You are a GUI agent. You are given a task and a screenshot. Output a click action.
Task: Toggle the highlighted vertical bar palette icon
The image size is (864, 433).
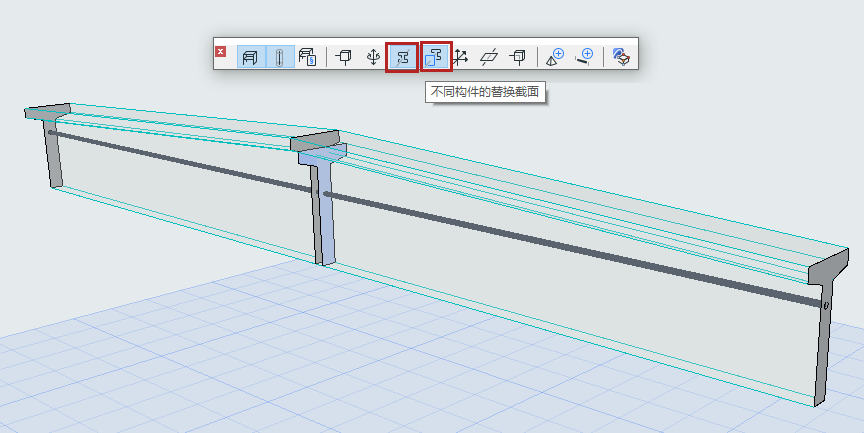(x=279, y=57)
